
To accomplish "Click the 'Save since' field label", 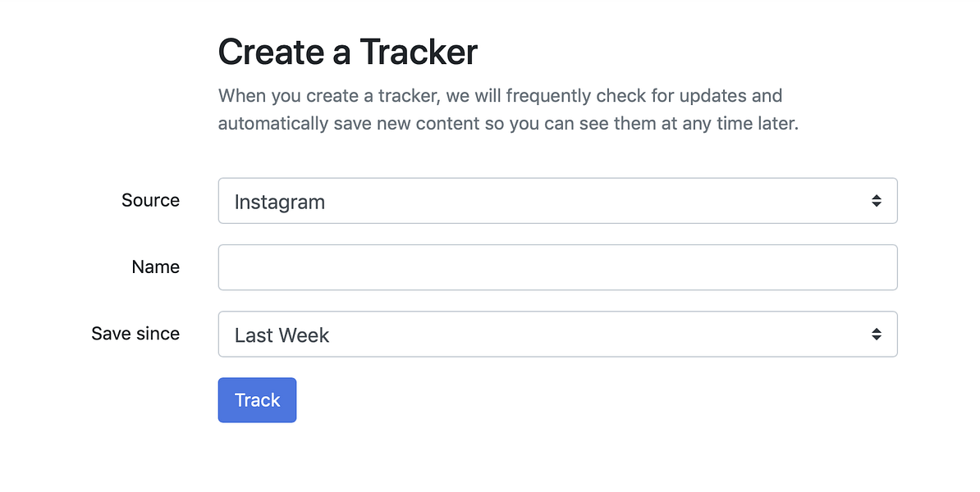I will (135, 333).
